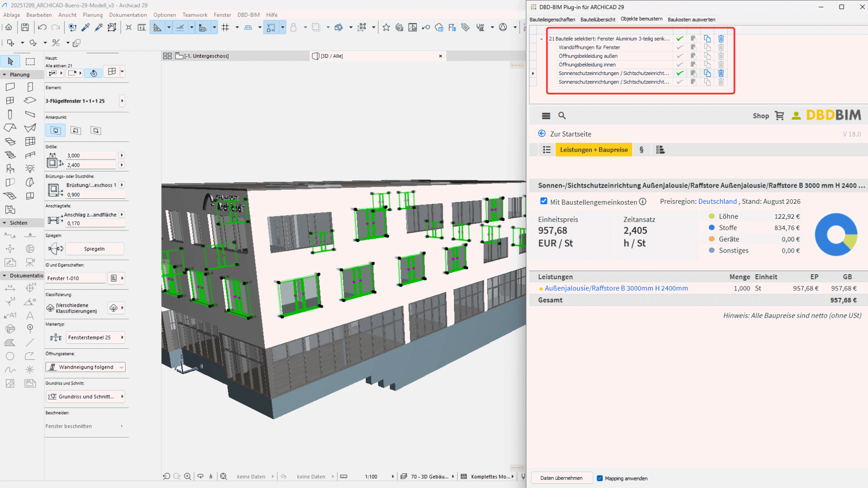The width and height of the screenshot is (868, 488).
Task: Delete mapping in the 21 Bauteile selektiert row
Action: tap(721, 39)
